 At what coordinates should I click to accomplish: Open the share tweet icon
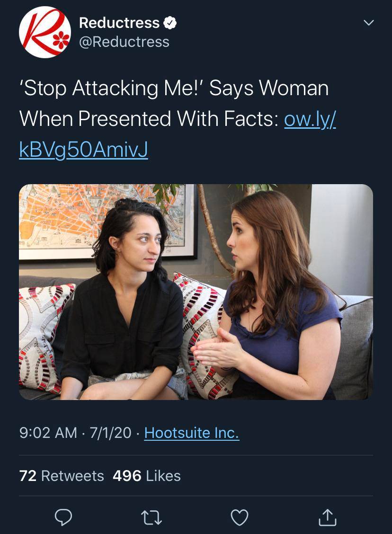point(327,517)
